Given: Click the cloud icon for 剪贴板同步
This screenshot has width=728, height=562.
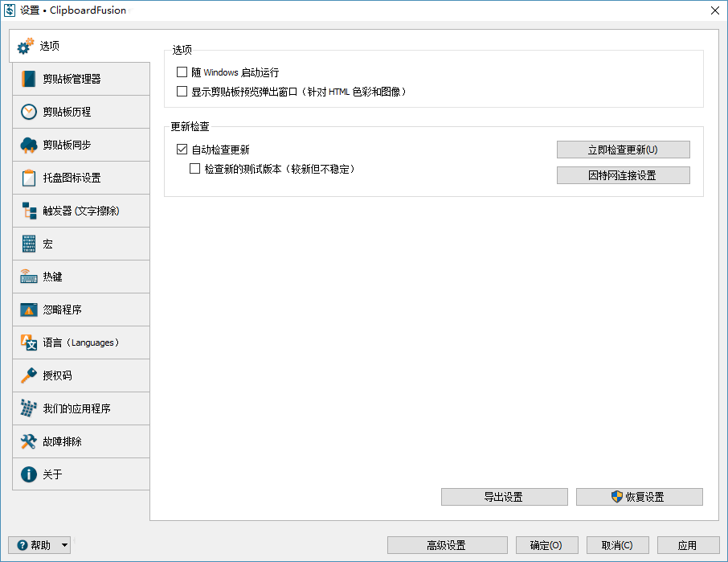Looking at the screenshot, I should 28,145.
